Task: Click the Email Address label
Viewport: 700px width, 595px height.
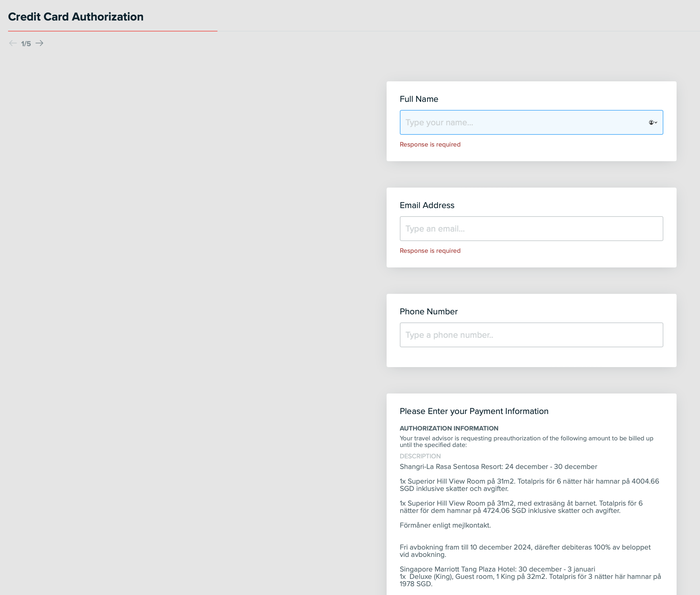Action: (x=427, y=205)
